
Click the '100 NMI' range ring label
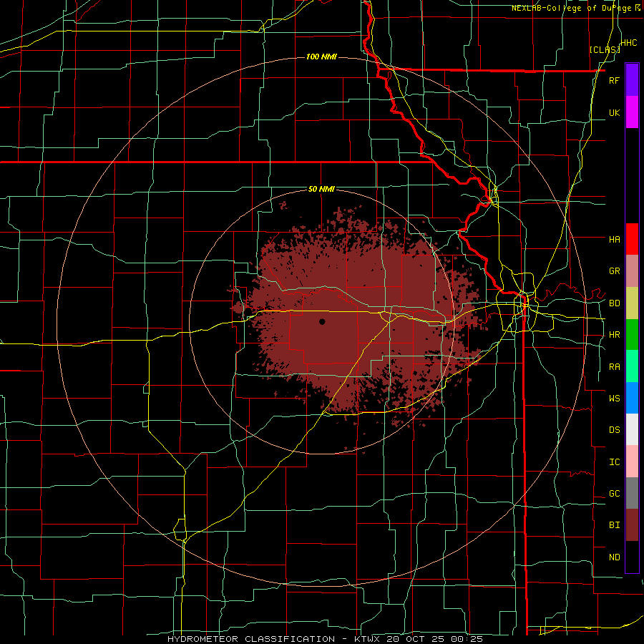(x=321, y=57)
